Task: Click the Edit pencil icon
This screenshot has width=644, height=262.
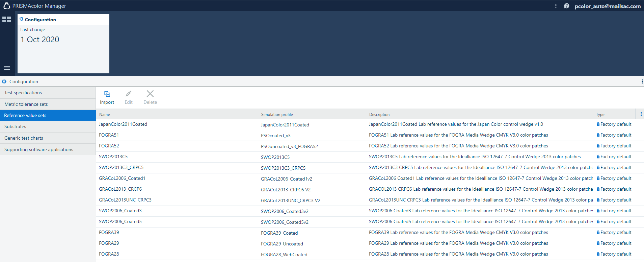Action: click(129, 94)
